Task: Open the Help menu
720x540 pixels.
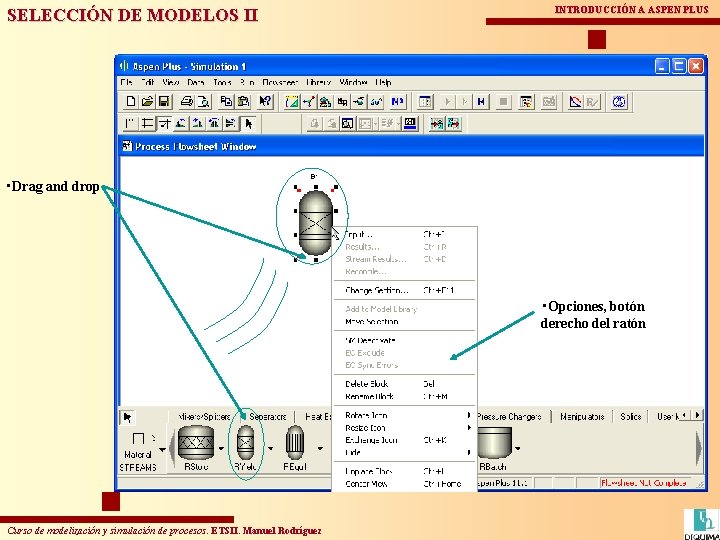Action: [x=383, y=83]
